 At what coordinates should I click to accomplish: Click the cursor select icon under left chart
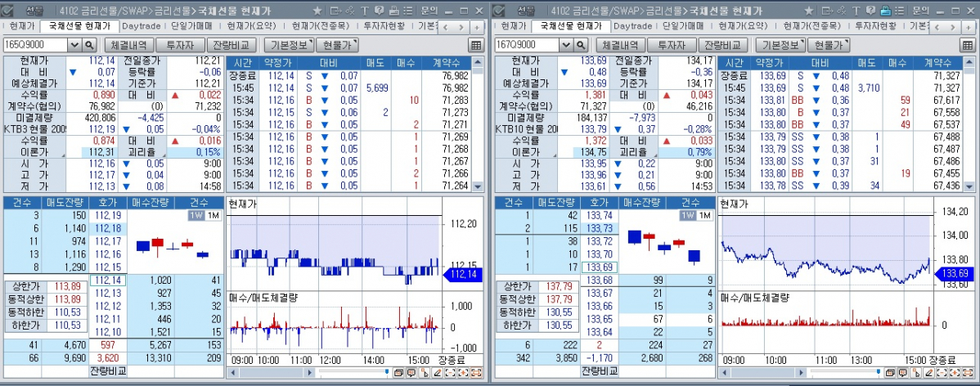coord(425,373)
